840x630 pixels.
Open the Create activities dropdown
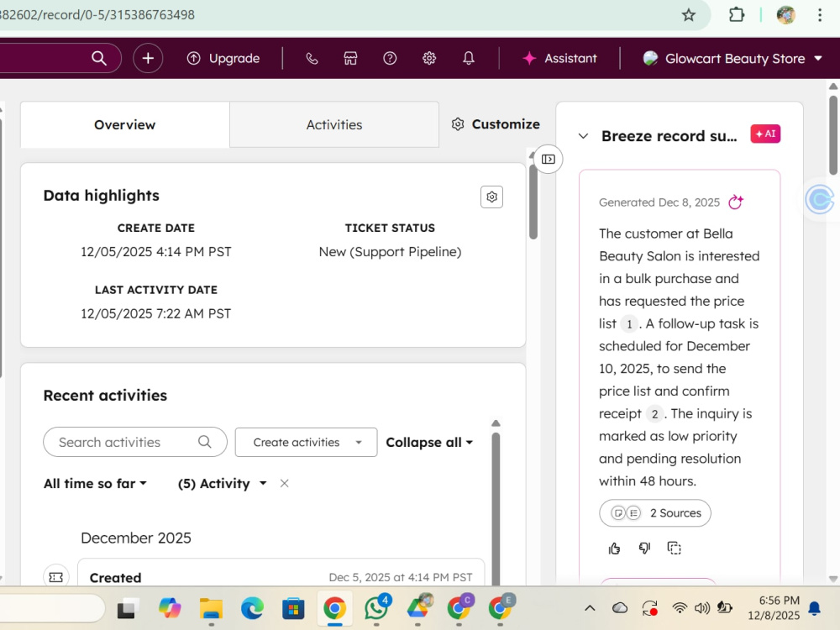coord(306,442)
